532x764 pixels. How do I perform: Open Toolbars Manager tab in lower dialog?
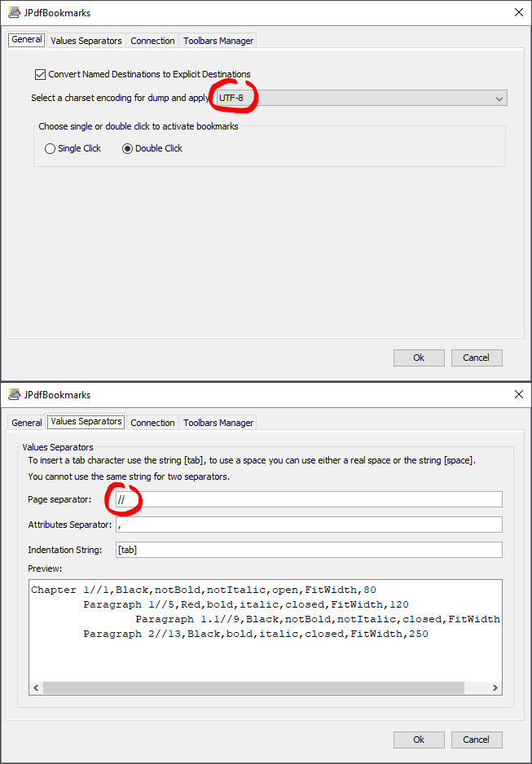pos(218,423)
